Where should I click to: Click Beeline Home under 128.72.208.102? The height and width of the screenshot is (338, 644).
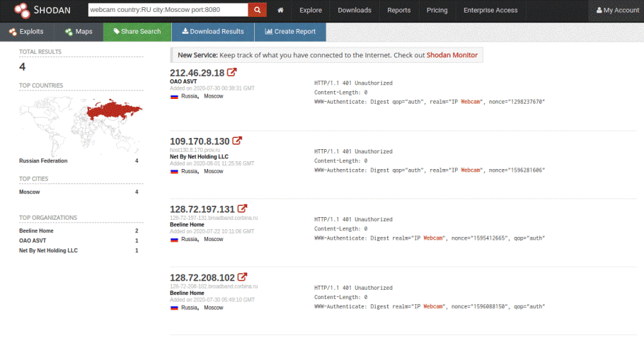point(187,293)
